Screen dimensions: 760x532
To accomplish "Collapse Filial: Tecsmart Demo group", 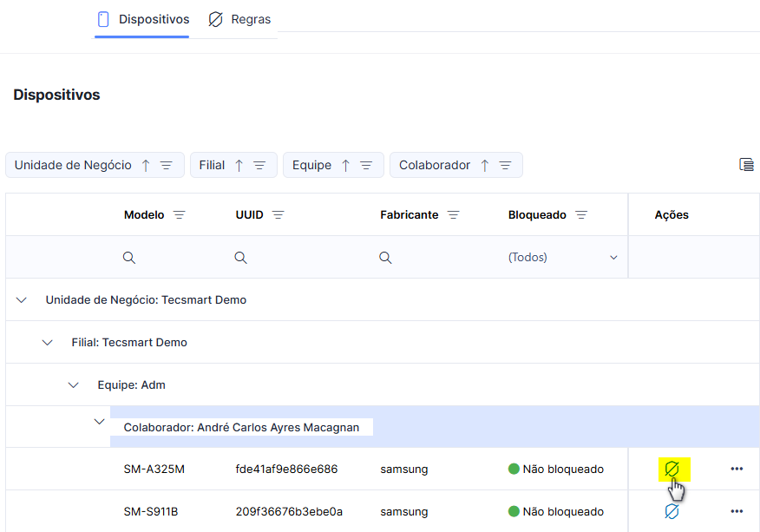I will click(x=47, y=343).
